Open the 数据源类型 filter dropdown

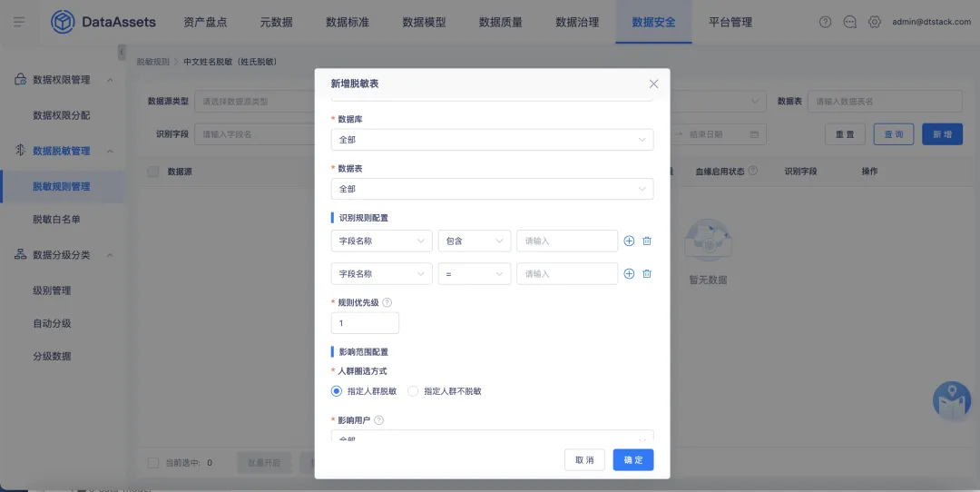coord(254,102)
